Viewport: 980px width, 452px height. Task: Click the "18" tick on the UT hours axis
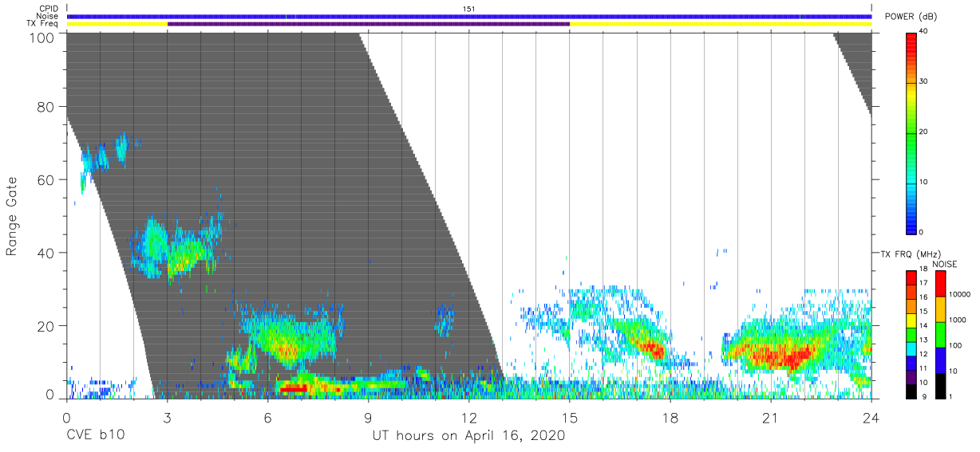670,418
